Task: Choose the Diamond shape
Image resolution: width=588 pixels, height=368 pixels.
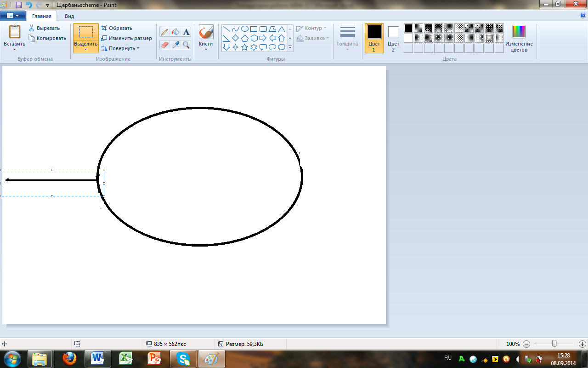Action: [x=236, y=38]
